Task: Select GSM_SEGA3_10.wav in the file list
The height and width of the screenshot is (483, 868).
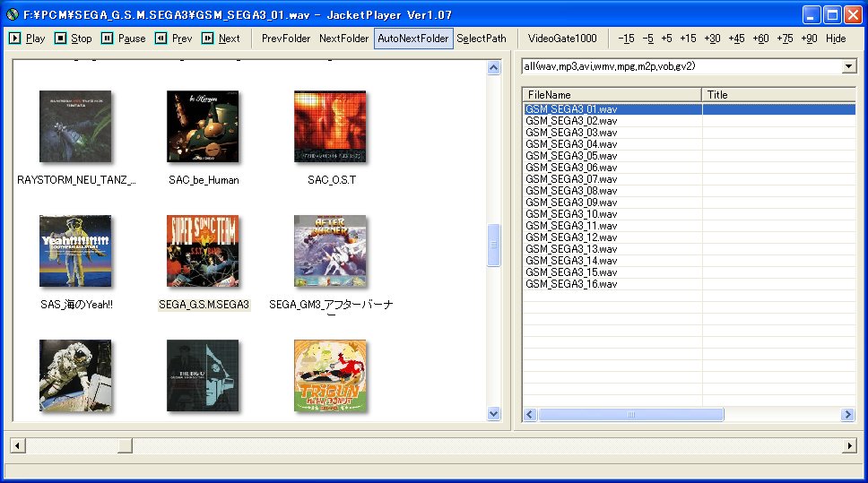Action: pos(571,213)
